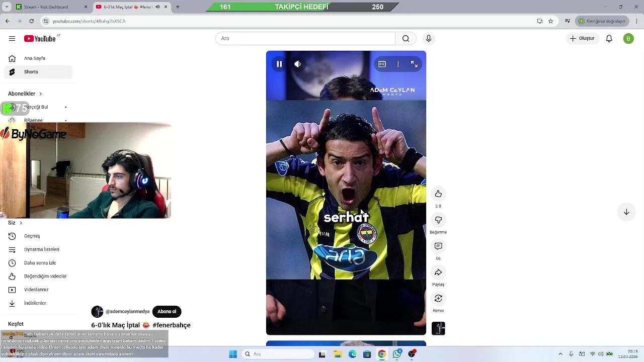Screen dimensions: 644x362
Task: Focus the YouTube search box Ara
Action: 305,39
